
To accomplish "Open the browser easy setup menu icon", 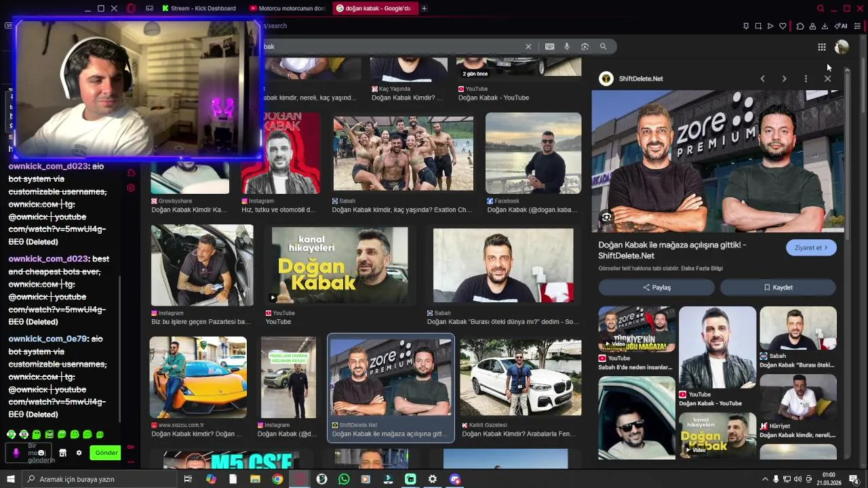I will pos(857,26).
